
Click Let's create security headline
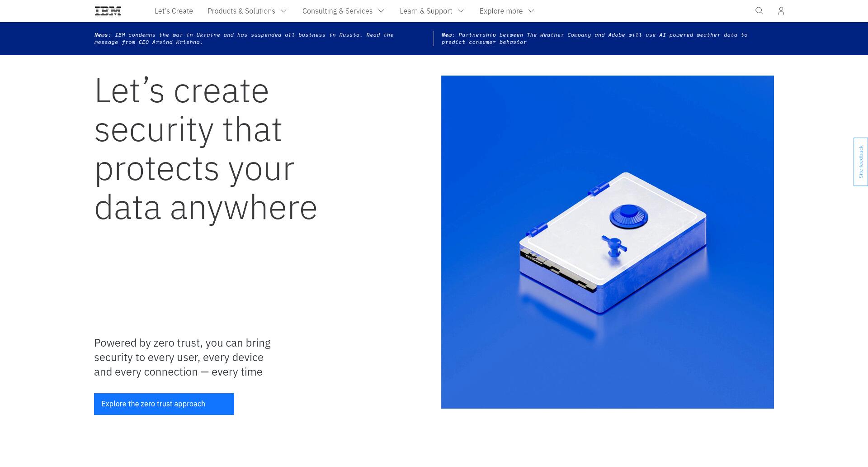click(206, 149)
